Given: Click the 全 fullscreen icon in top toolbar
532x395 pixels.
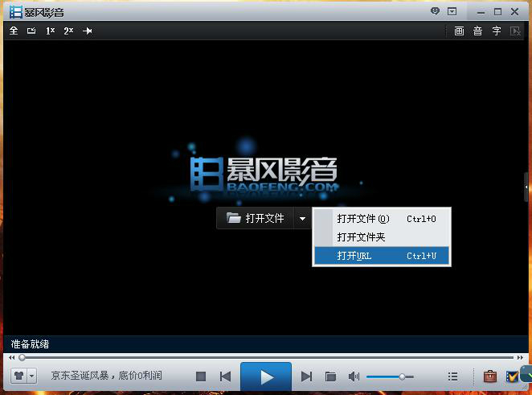Looking at the screenshot, I should (14, 31).
